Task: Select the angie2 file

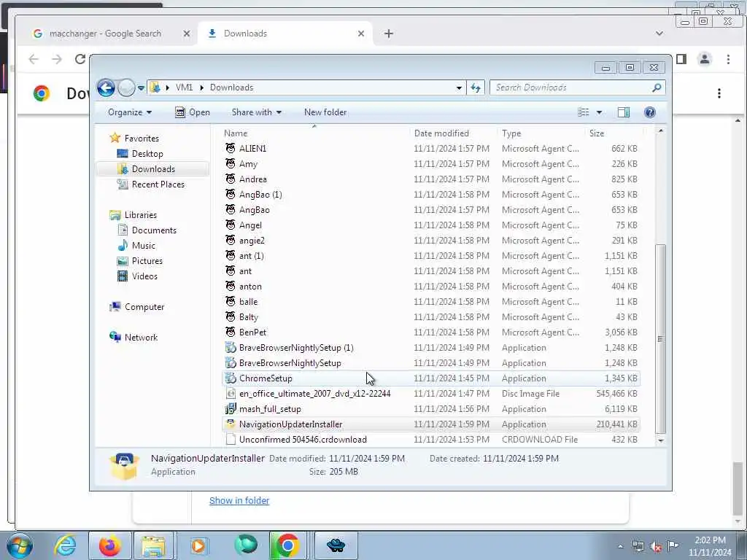Action: (x=252, y=241)
